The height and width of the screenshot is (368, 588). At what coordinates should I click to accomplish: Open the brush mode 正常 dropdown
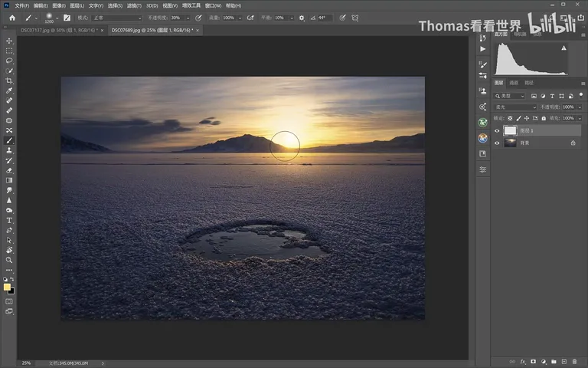(116, 18)
